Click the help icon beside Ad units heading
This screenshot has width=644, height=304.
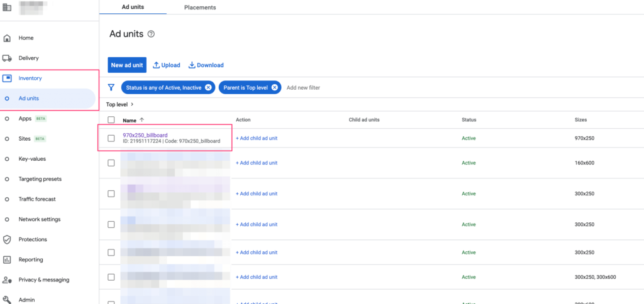[151, 34]
